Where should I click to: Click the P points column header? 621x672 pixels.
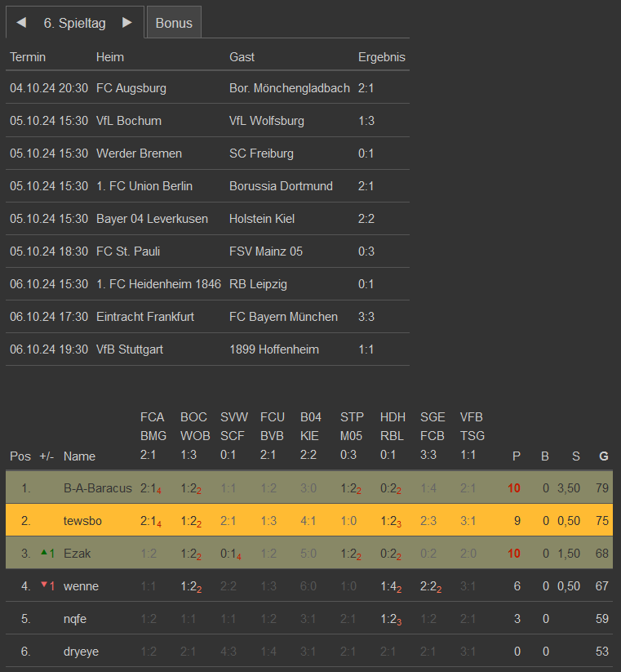pos(516,456)
